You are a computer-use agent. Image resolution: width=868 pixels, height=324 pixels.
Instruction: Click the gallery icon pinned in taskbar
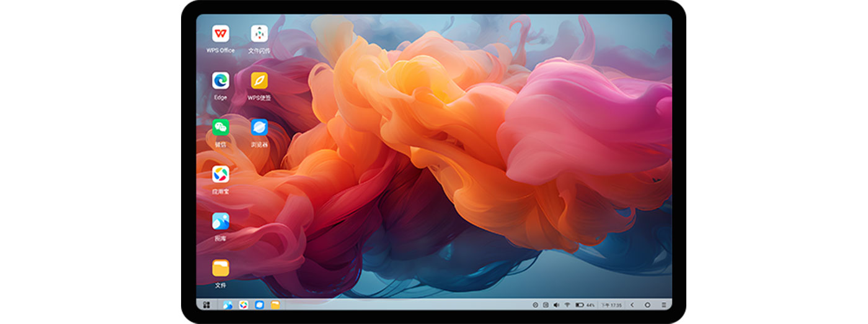point(228,305)
